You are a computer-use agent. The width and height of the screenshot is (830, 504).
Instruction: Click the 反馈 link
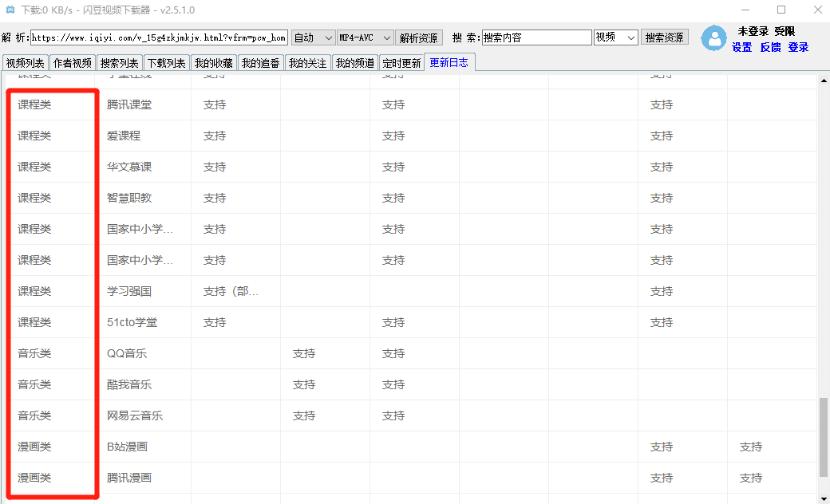coord(770,47)
